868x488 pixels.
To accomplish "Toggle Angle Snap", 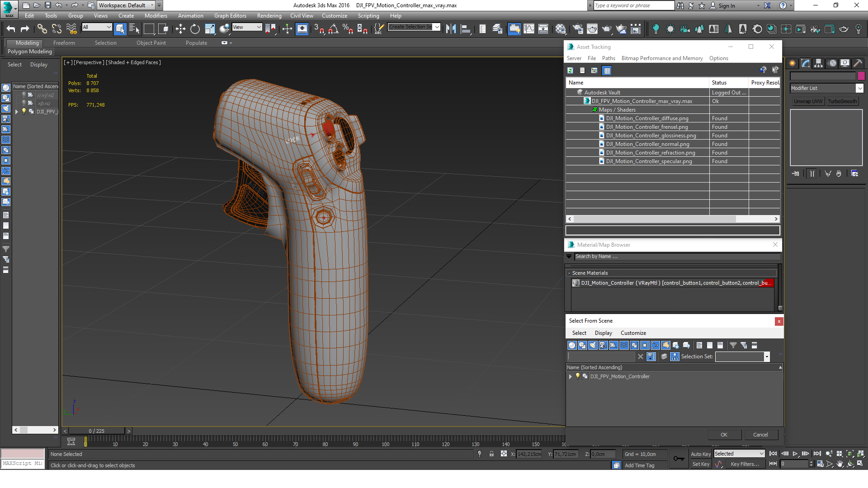I will point(333,29).
